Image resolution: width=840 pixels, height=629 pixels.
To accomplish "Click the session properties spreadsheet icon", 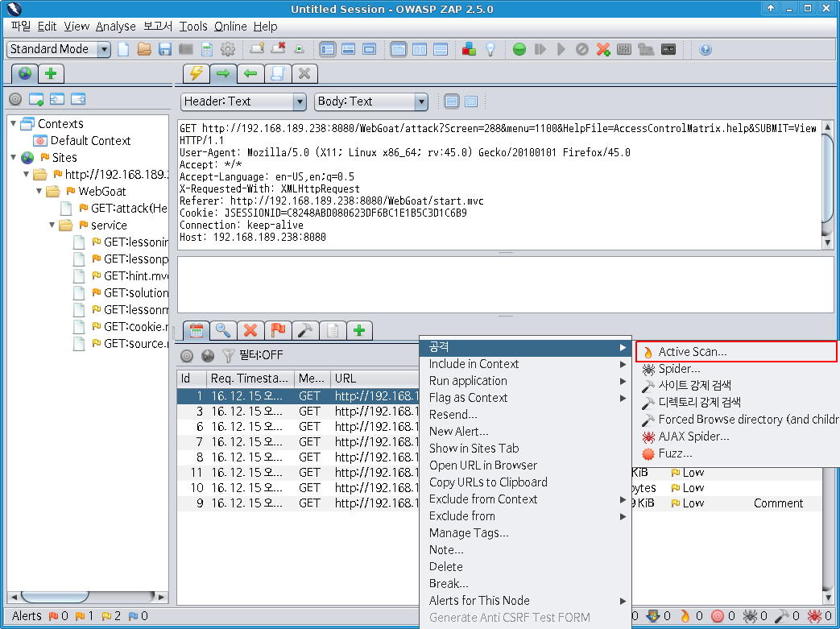I will (x=207, y=49).
